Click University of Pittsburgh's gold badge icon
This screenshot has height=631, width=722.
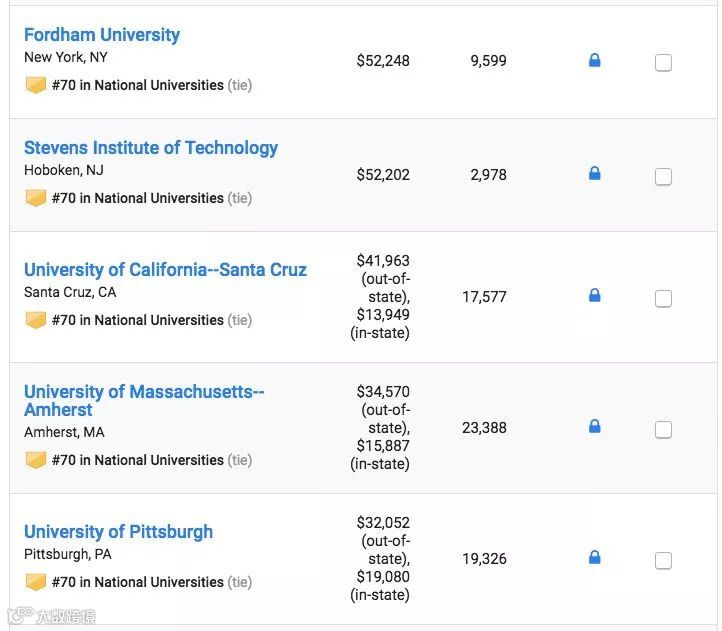(x=36, y=582)
